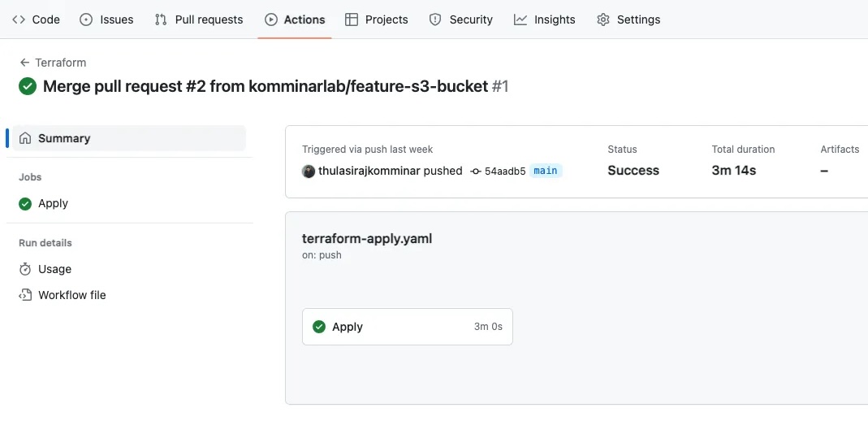Open commit 54aadb5 link
Image resolution: width=868 pixels, height=421 pixels.
pyautogui.click(x=505, y=171)
